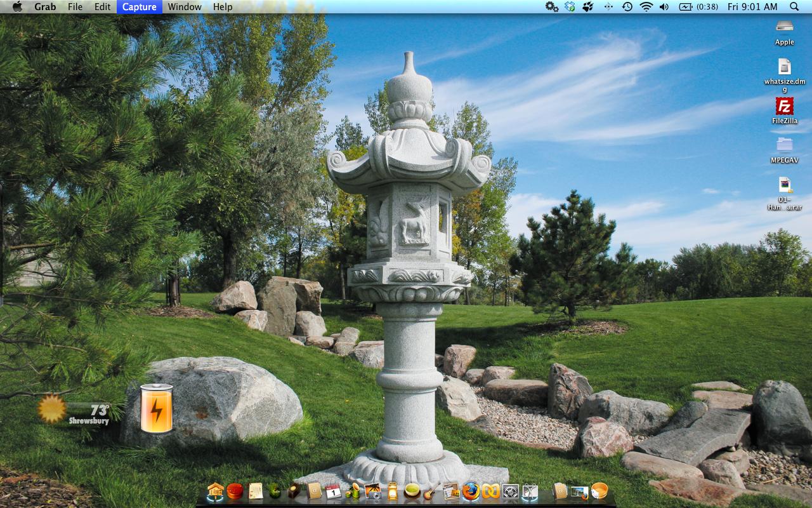Viewport: 812px width, 508px height.
Task: Open the File menu
Action: pyautogui.click(x=75, y=6)
